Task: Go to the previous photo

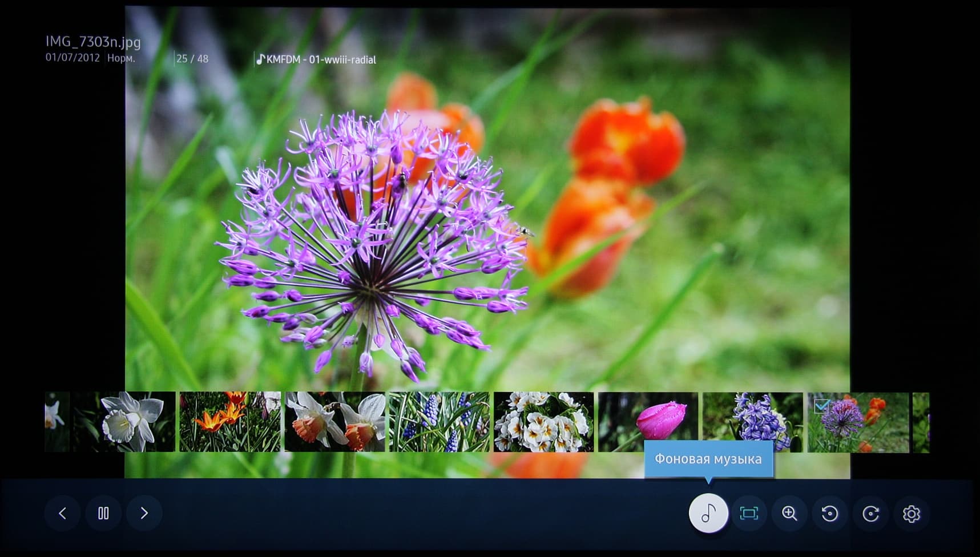Action: tap(62, 514)
